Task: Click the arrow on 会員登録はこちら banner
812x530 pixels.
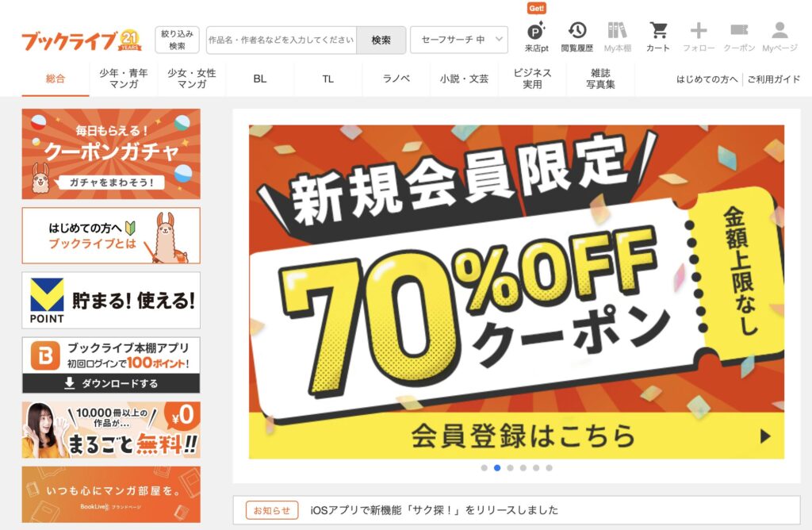Action: pos(765,436)
